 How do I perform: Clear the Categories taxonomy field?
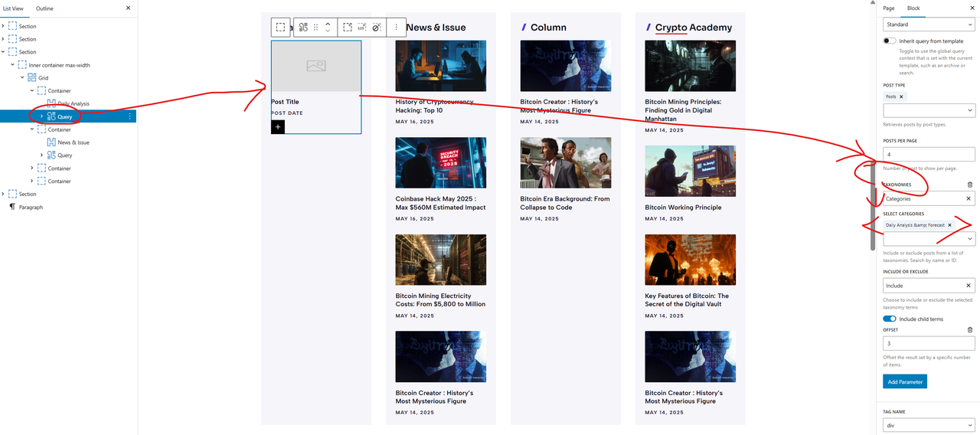tap(968, 198)
